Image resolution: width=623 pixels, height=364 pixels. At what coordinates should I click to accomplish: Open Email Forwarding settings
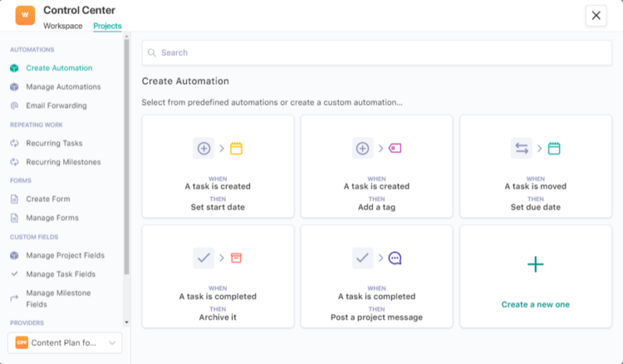click(x=56, y=106)
